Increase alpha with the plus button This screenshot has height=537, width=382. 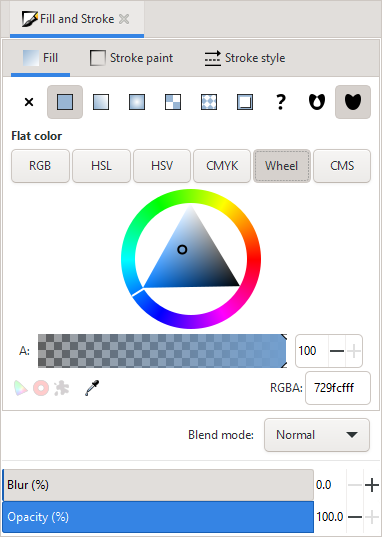pos(354,351)
